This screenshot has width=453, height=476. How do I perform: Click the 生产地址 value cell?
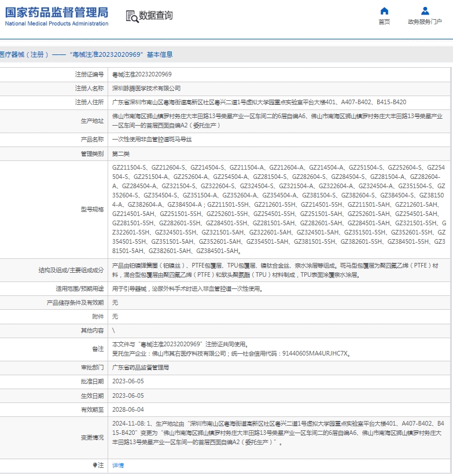[279, 121]
